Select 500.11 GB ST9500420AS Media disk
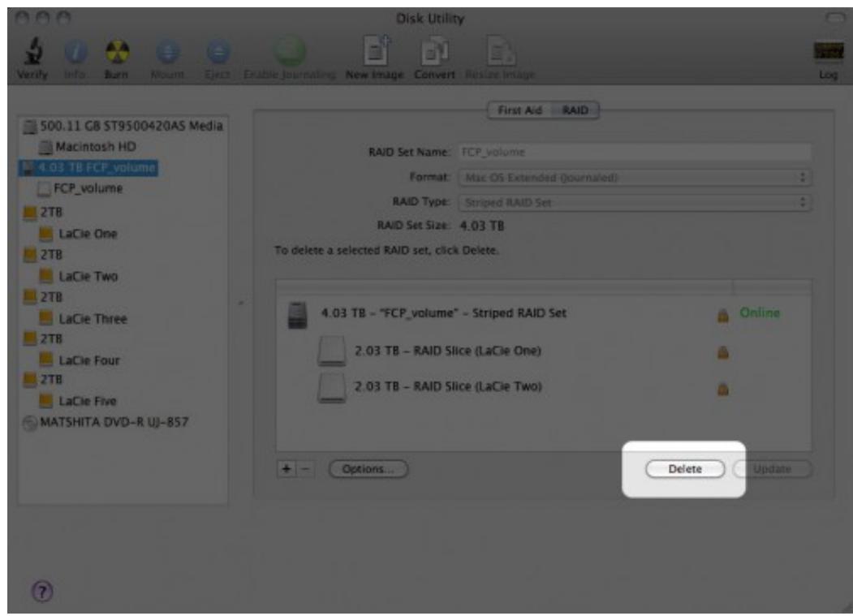Screen dimensions: 853x616 [x=123, y=127]
